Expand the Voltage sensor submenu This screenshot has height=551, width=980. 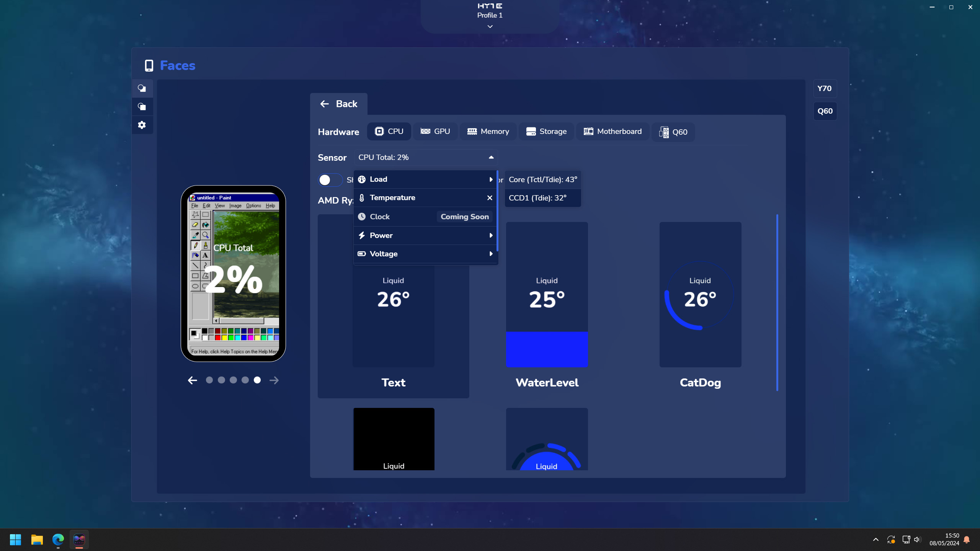pos(491,254)
